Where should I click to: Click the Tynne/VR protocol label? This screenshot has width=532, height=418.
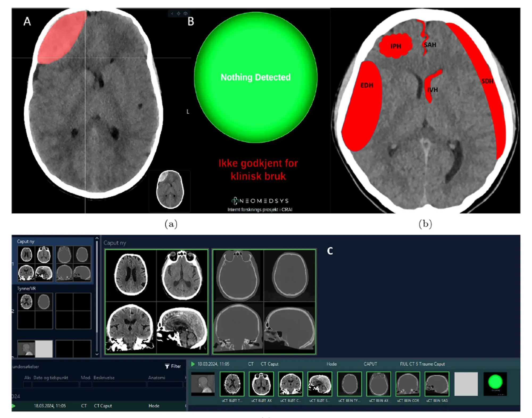tap(26, 288)
